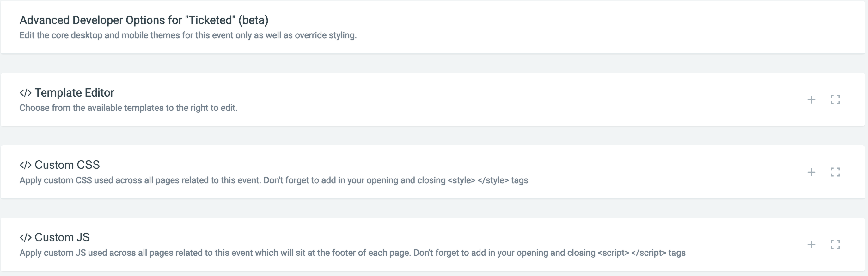
Task: Click the code icon beside Custom CSS
Action: pos(26,165)
